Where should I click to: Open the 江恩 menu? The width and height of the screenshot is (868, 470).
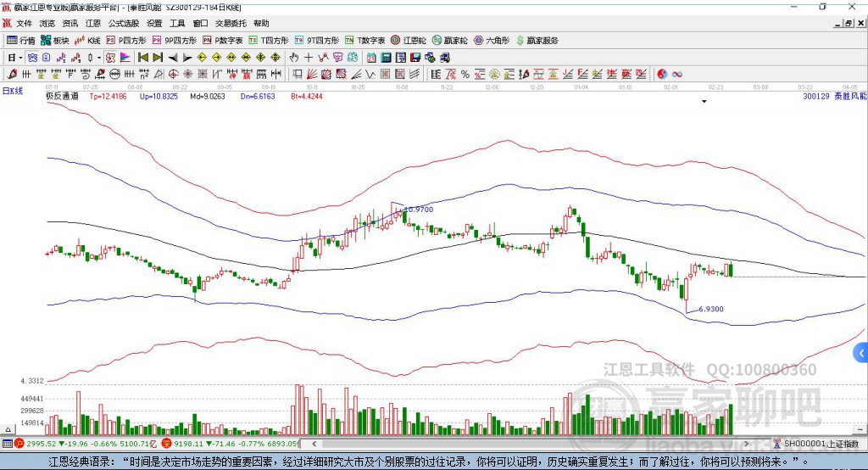point(93,23)
